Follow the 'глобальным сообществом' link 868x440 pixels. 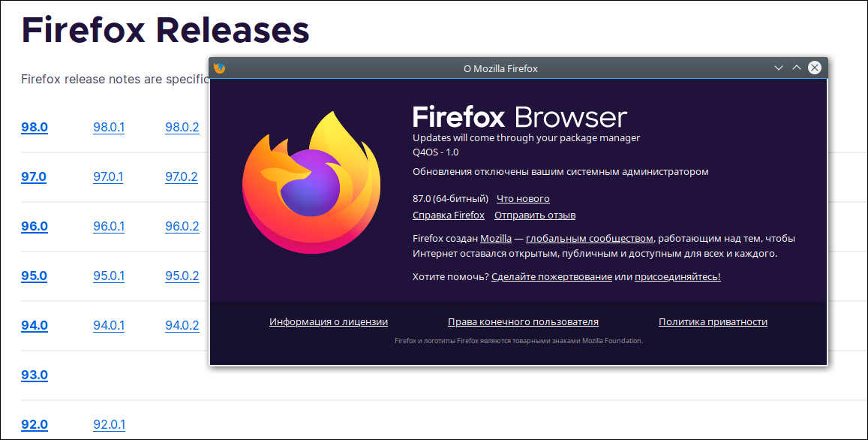590,238
